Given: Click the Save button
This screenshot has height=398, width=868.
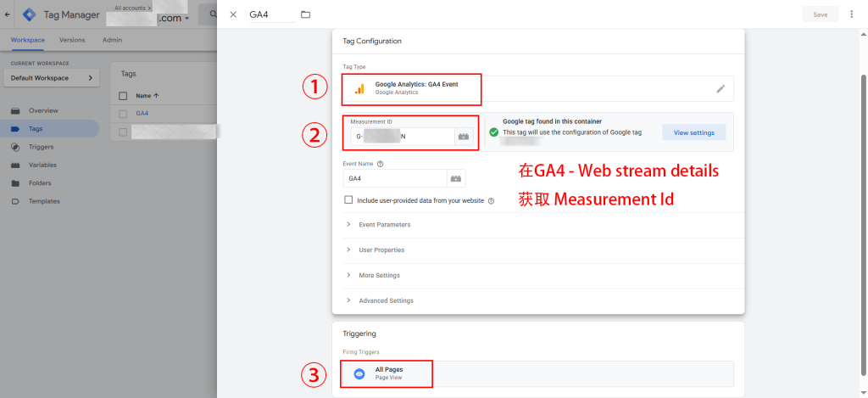Looking at the screenshot, I should coord(820,14).
